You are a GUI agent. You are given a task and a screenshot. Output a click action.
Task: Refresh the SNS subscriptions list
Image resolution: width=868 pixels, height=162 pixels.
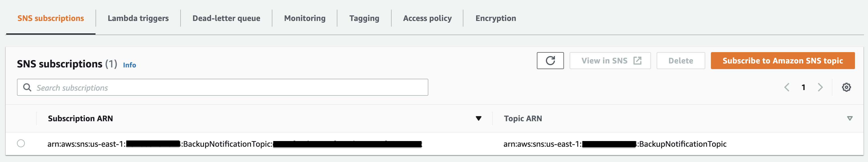[550, 61]
